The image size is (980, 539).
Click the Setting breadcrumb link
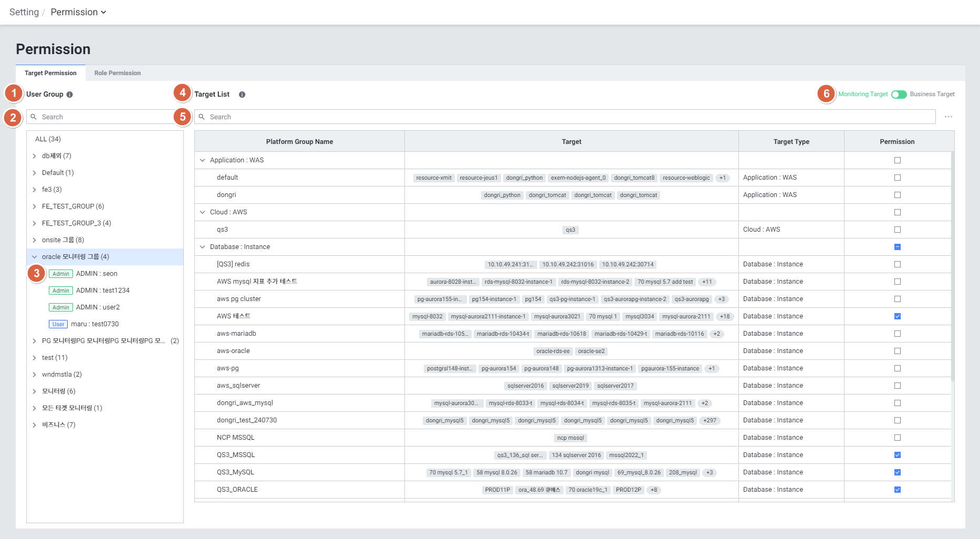(x=24, y=12)
